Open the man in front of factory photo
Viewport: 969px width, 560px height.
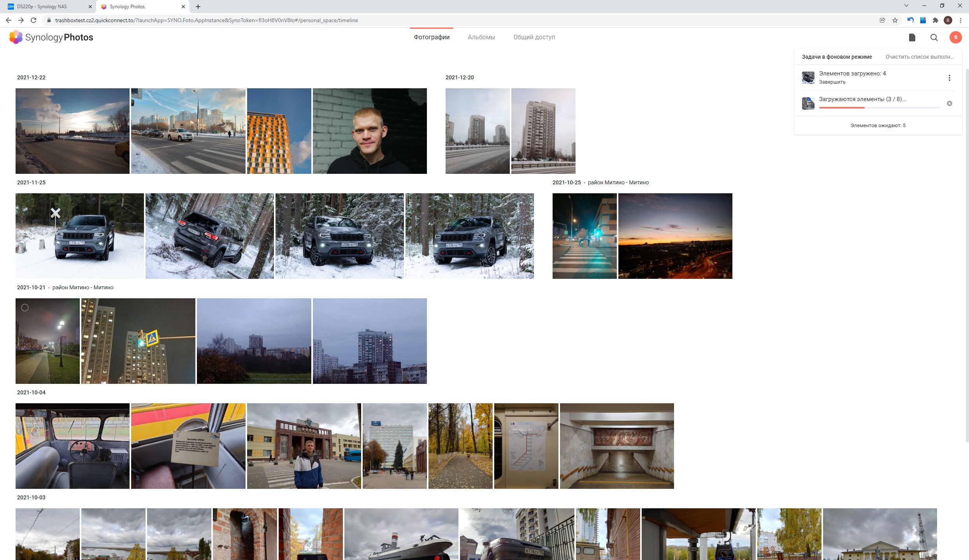[x=304, y=446]
